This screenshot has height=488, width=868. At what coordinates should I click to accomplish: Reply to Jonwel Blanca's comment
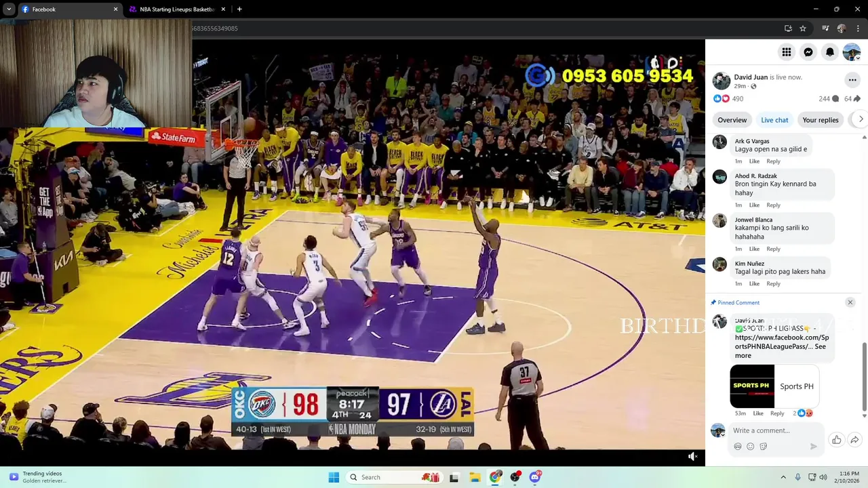pos(774,249)
